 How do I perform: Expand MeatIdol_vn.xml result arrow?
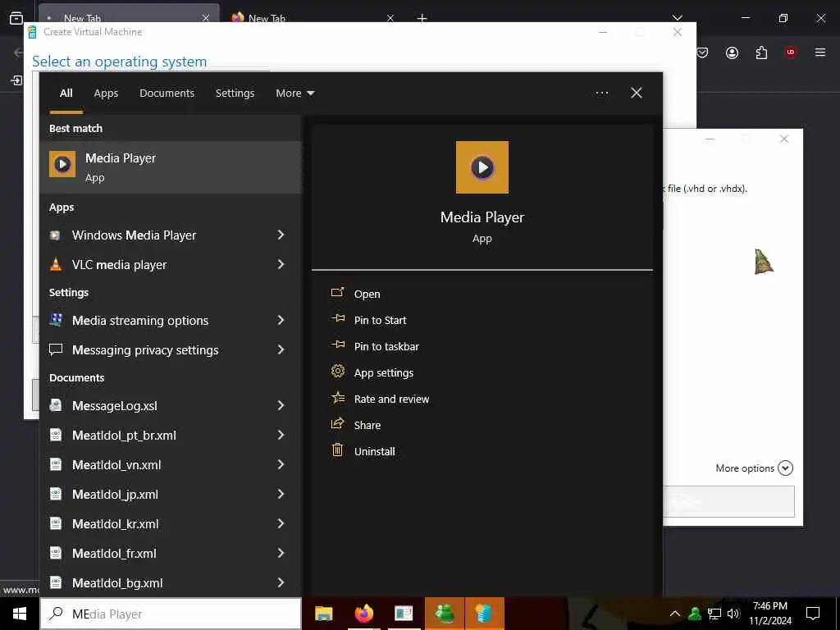tap(281, 464)
